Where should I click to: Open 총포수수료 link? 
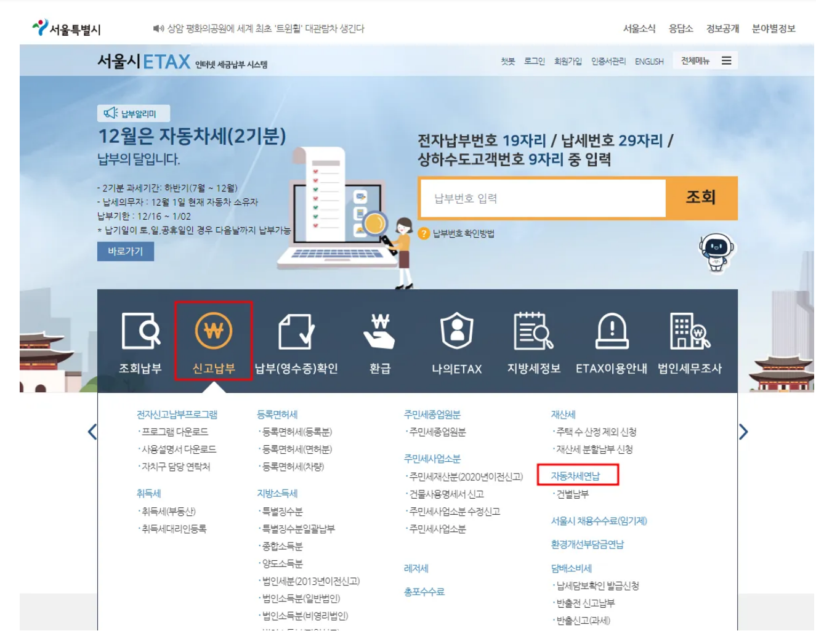(x=424, y=592)
